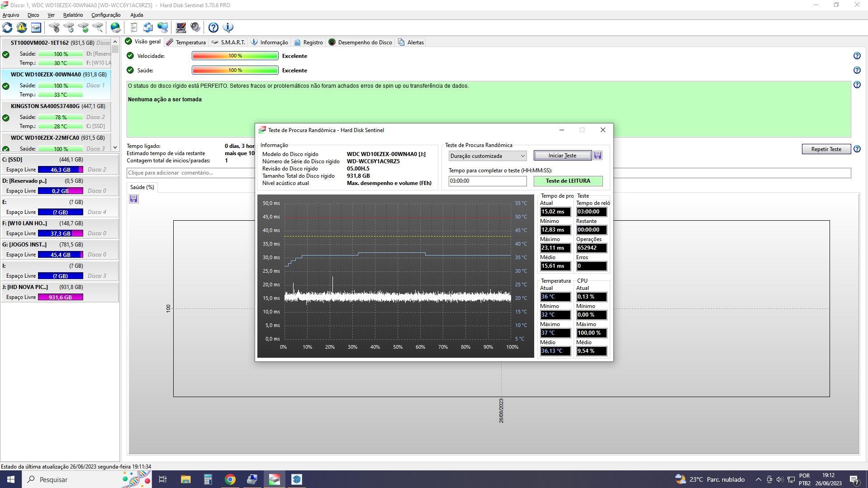Click the save icon beside Iniciar Teste
The width and height of the screenshot is (868, 488).
click(598, 156)
